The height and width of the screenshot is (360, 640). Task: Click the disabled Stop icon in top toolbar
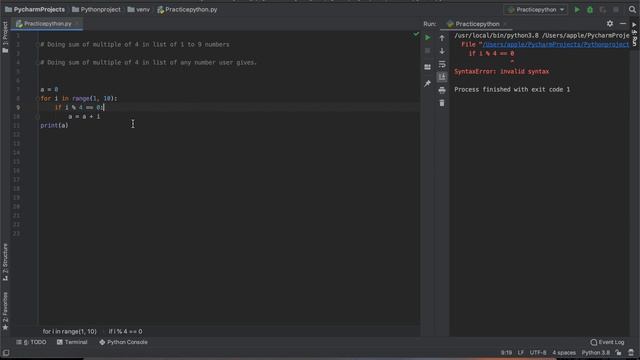[x=616, y=9]
